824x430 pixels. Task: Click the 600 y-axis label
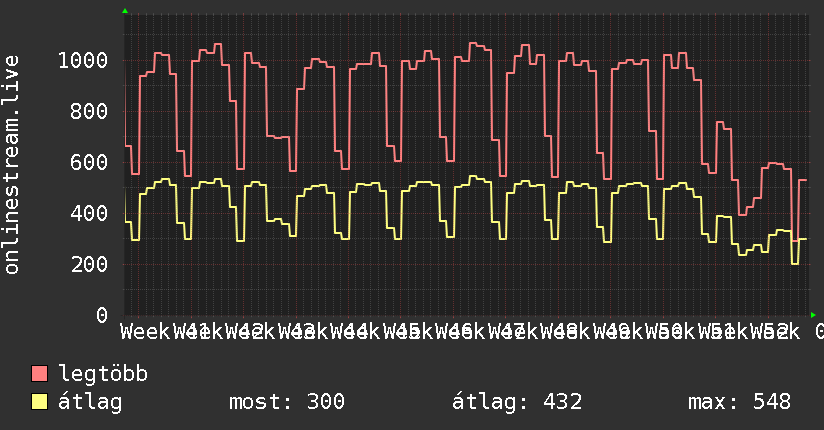(90, 163)
